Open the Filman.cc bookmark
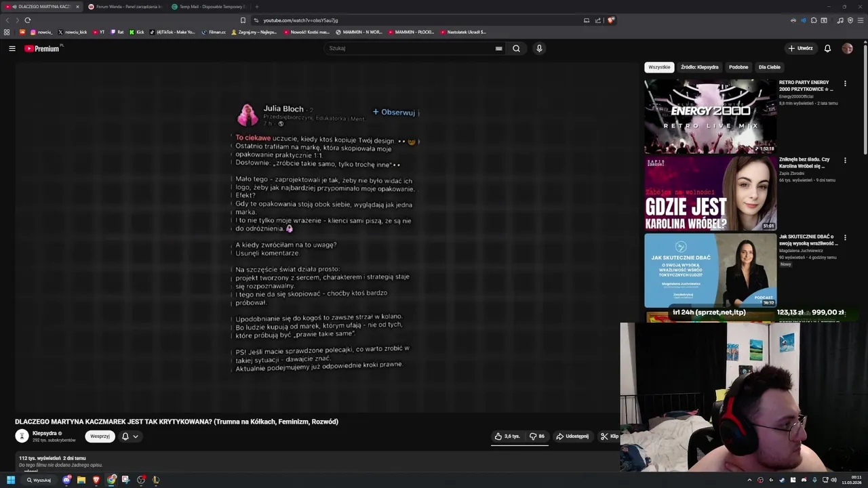Screen dimensions: 868x488 point(214,32)
